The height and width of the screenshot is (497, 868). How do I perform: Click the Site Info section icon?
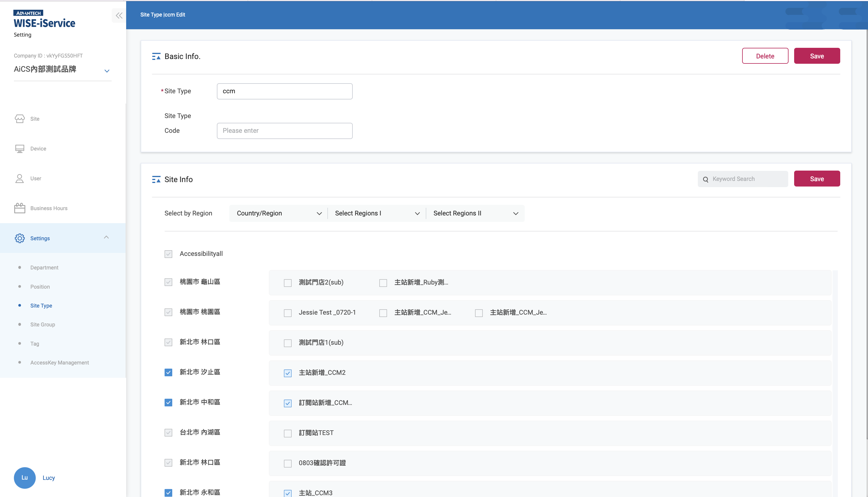[157, 179]
